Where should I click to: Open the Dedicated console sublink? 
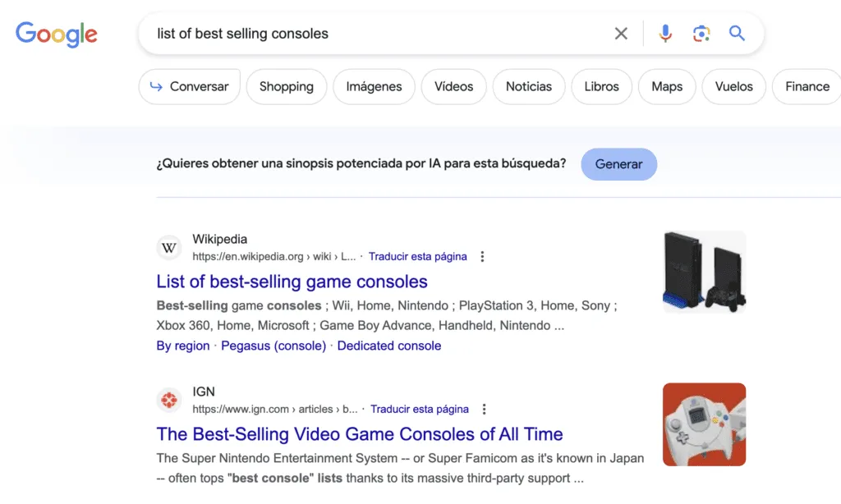389,346
